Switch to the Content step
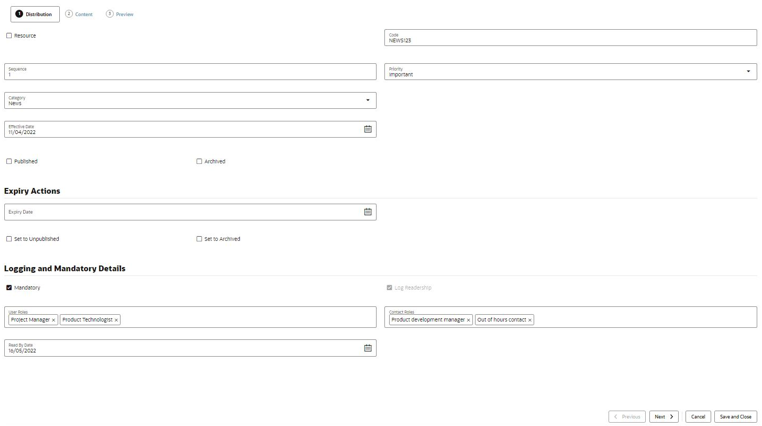Viewport: 762px width, 426px height. coord(79,14)
